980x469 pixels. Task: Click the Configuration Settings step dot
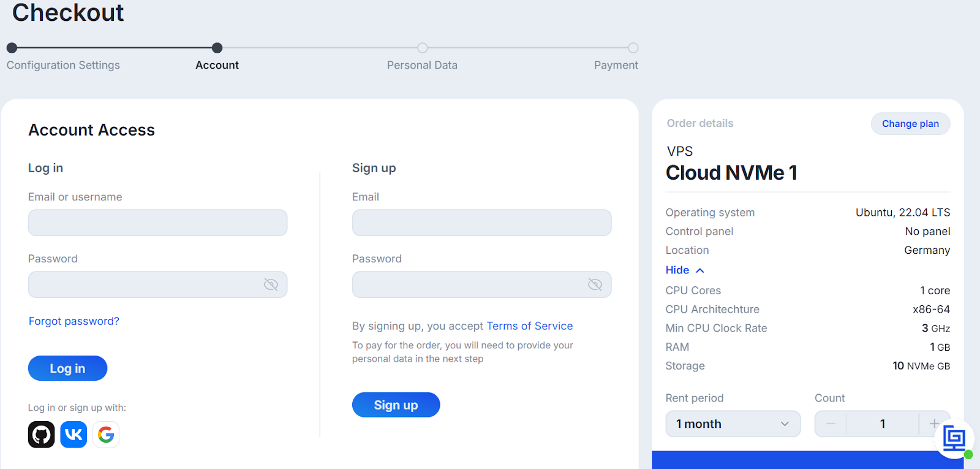(12, 48)
